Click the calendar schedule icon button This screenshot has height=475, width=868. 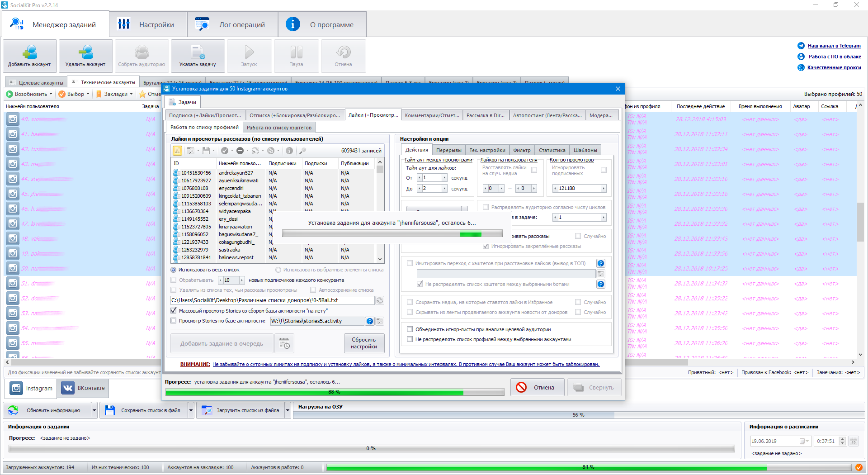[284, 343]
